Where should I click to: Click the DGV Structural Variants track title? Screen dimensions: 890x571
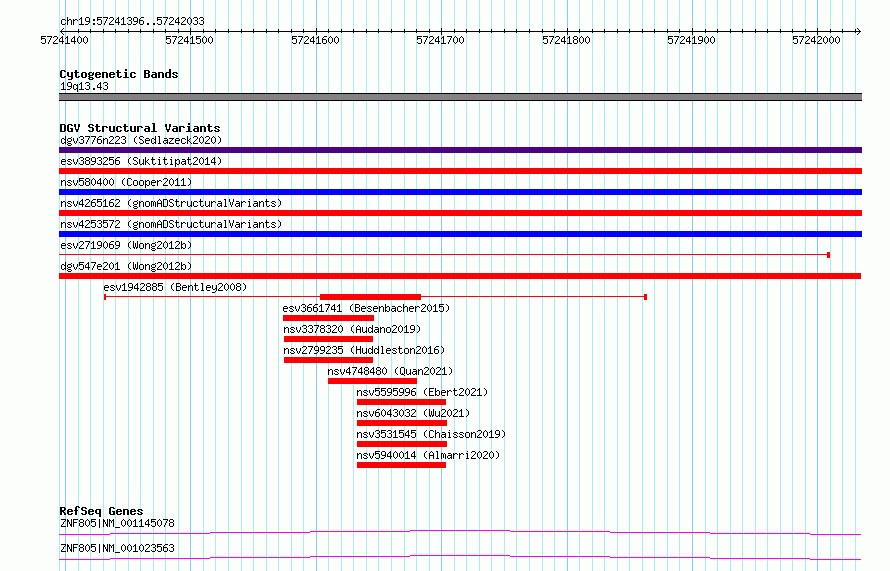click(x=140, y=128)
